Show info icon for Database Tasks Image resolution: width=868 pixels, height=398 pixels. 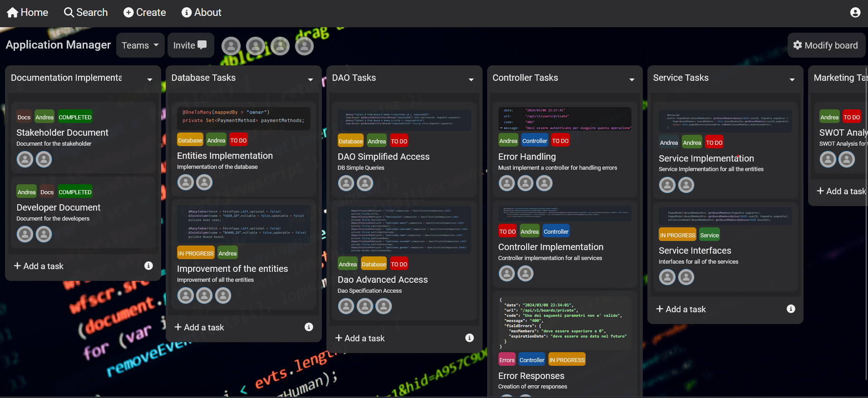tap(309, 327)
